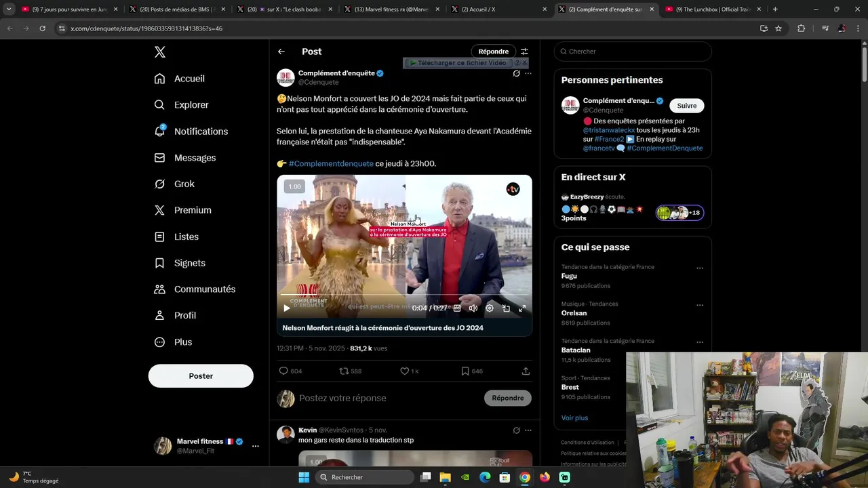Go to Accueil in sidebar
The width and height of the screenshot is (868, 488).
point(180,79)
